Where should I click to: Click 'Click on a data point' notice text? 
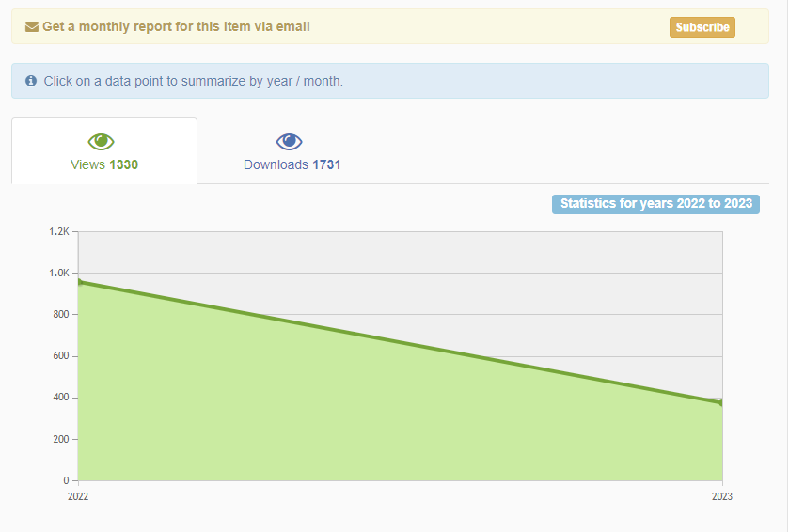pyautogui.click(x=193, y=81)
